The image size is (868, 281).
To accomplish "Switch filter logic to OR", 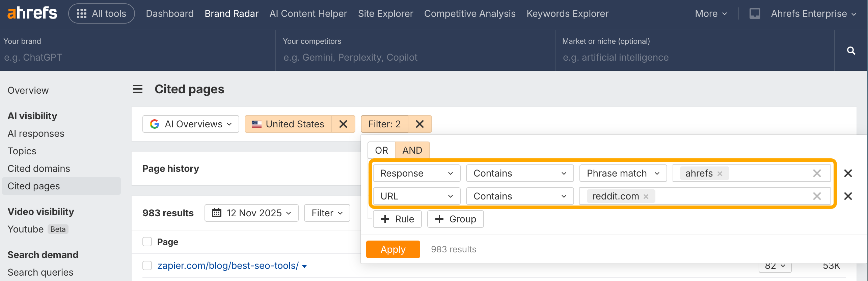I will 381,150.
